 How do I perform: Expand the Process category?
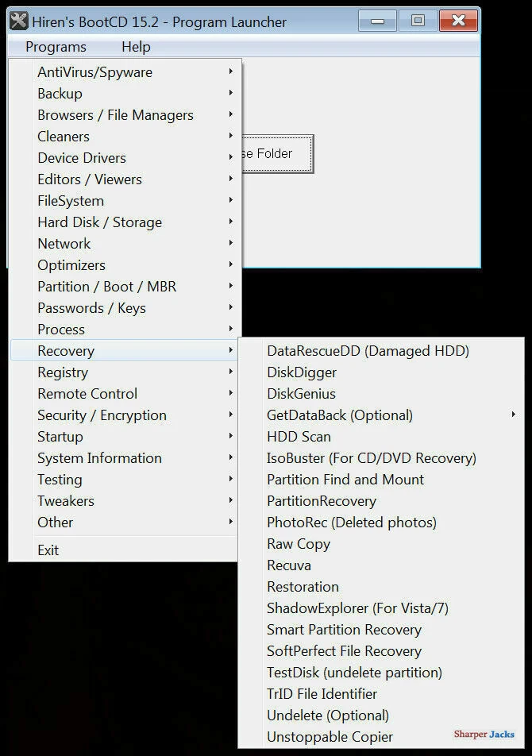pyautogui.click(x=125, y=330)
